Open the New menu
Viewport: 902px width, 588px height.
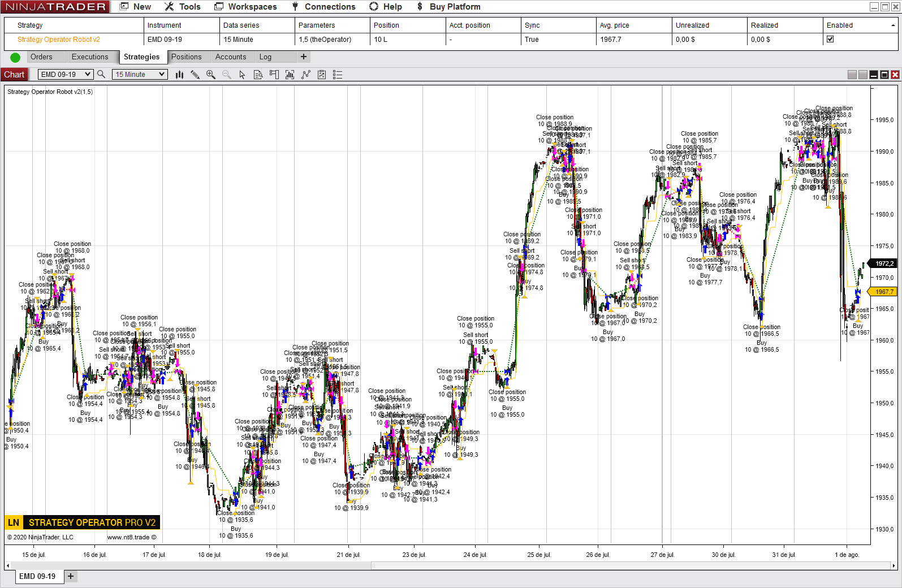136,7
